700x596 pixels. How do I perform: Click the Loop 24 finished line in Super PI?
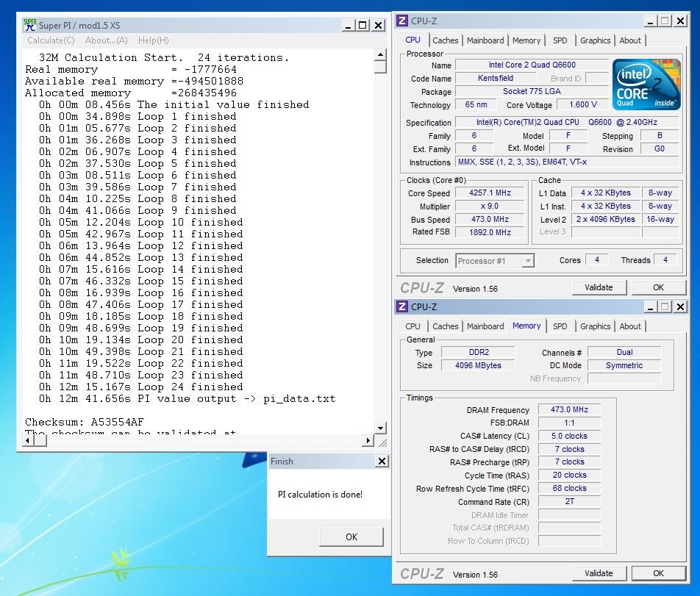141,387
